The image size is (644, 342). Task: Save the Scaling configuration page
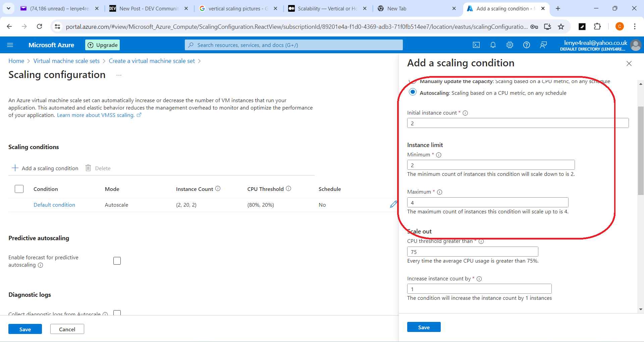pos(25,329)
